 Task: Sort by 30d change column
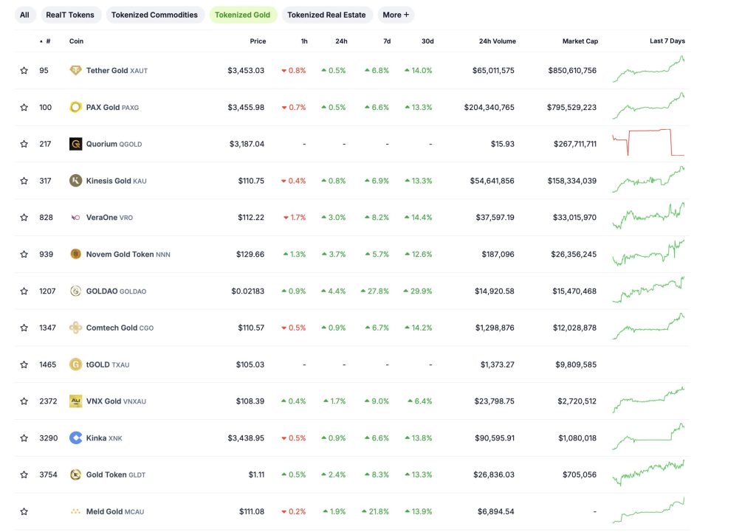tap(427, 41)
